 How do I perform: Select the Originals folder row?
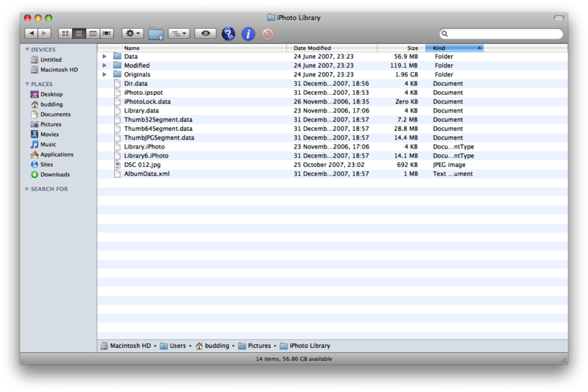(332, 74)
